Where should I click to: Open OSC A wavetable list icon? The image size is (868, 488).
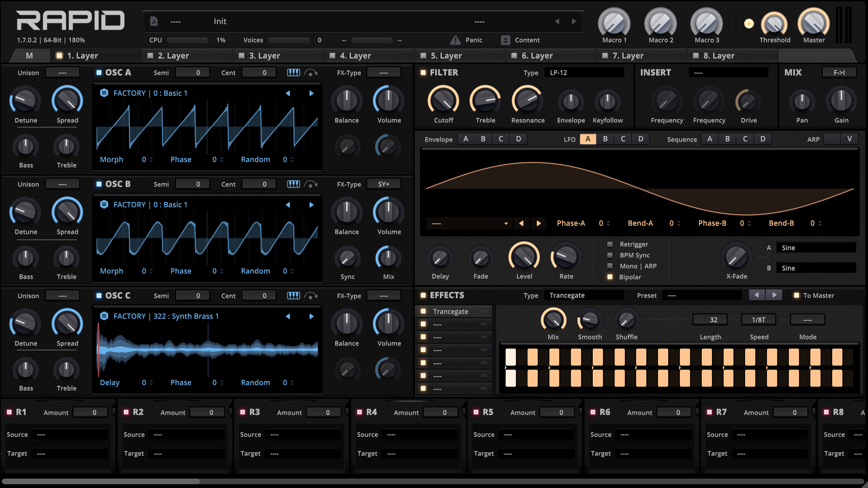pos(104,93)
